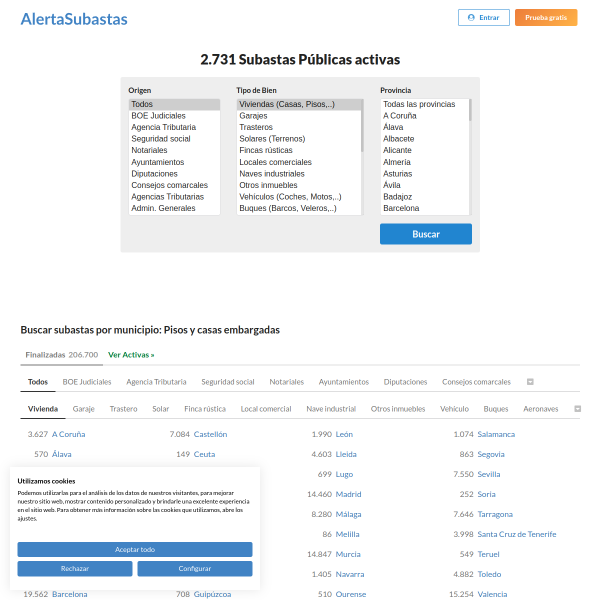Select Solares (Terrenos) option
600x600 pixels.
(298, 139)
